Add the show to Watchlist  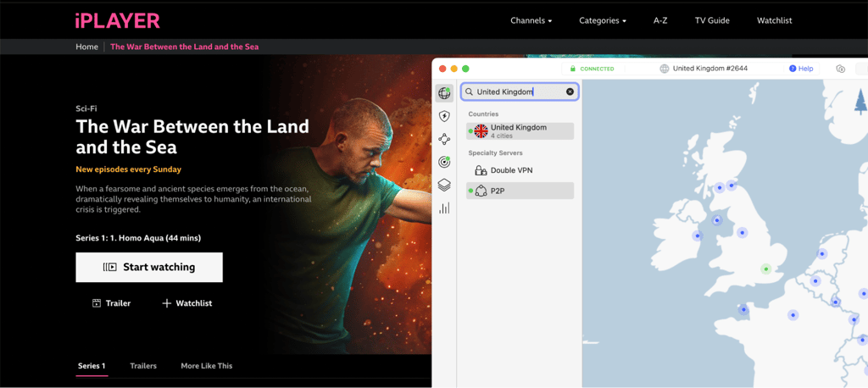click(x=186, y=303)
